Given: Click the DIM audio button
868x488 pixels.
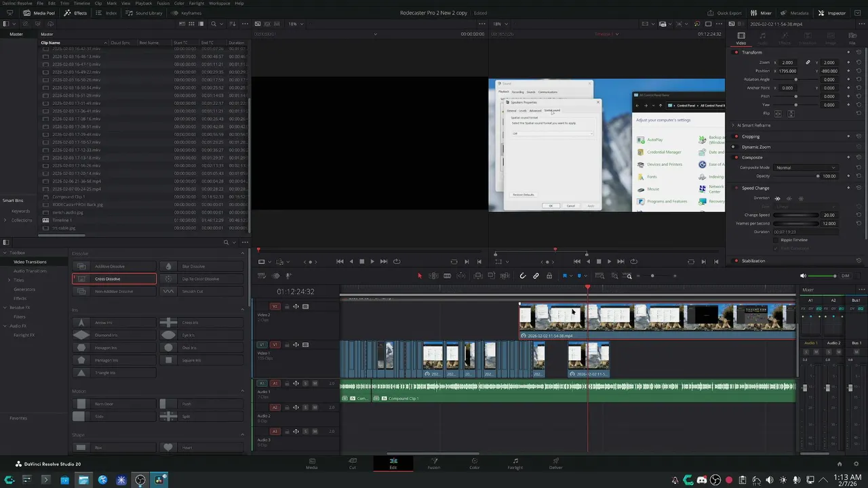Looking at the screenshot, I should click(x=846, y=276).
